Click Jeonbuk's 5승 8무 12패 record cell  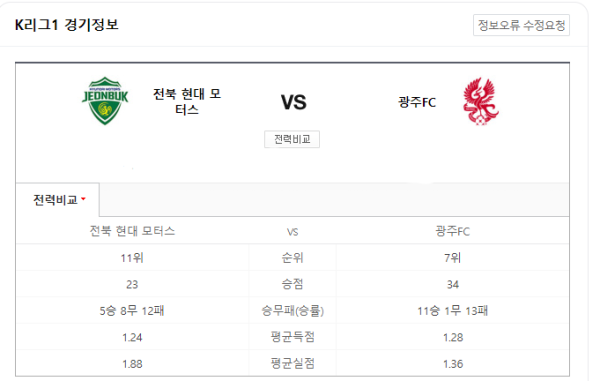click(x=132, y=311)
